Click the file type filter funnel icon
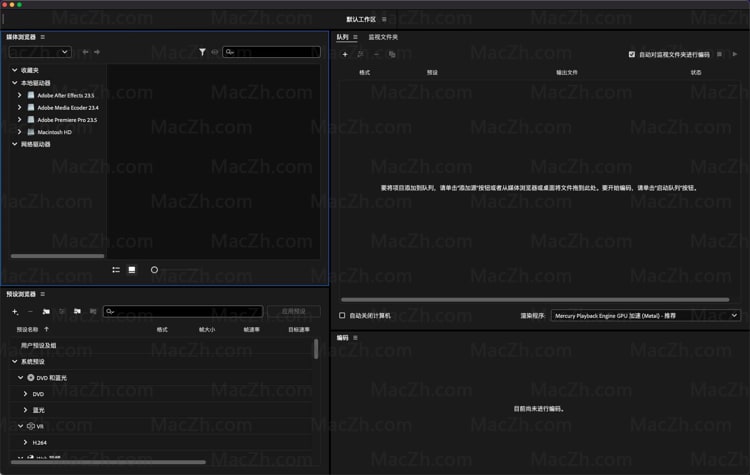This screenshot has height=475, width=750. point(202,52)
